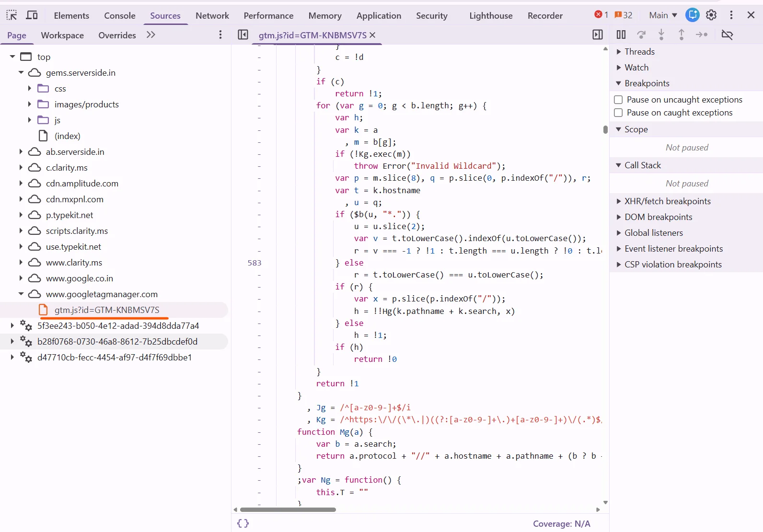Open the Lighthouse tab
763x532 pixels.
pos(491,16)
